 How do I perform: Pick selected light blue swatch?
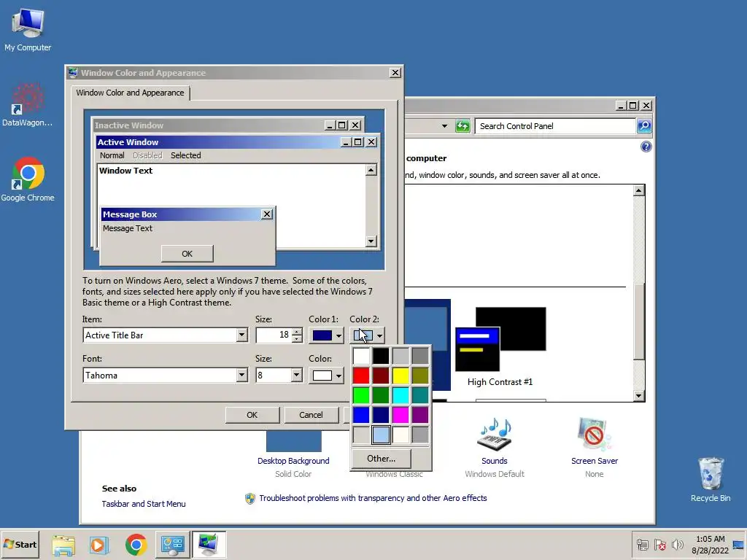[x=381, y=435]
